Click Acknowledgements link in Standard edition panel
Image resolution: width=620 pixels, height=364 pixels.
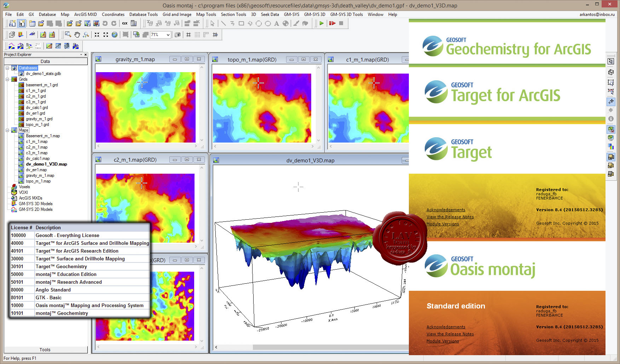pyautogui.click(x=446, y=327)
